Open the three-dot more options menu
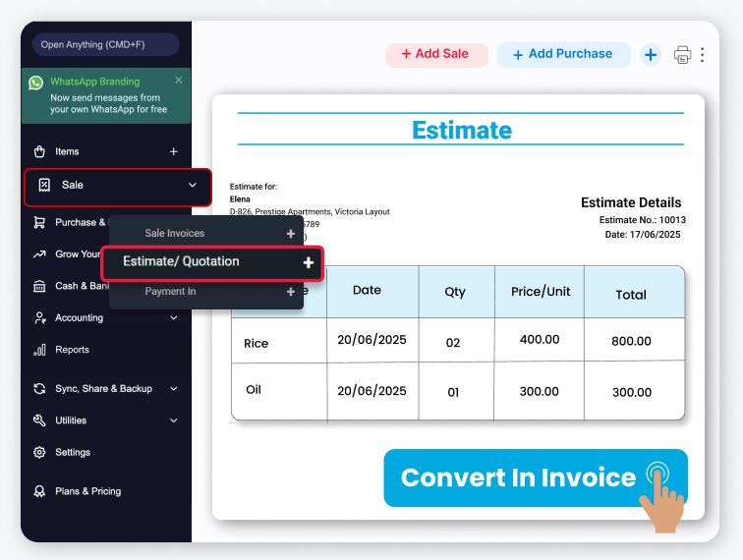This screenshot has width=743, height=560. pos(703,55)
